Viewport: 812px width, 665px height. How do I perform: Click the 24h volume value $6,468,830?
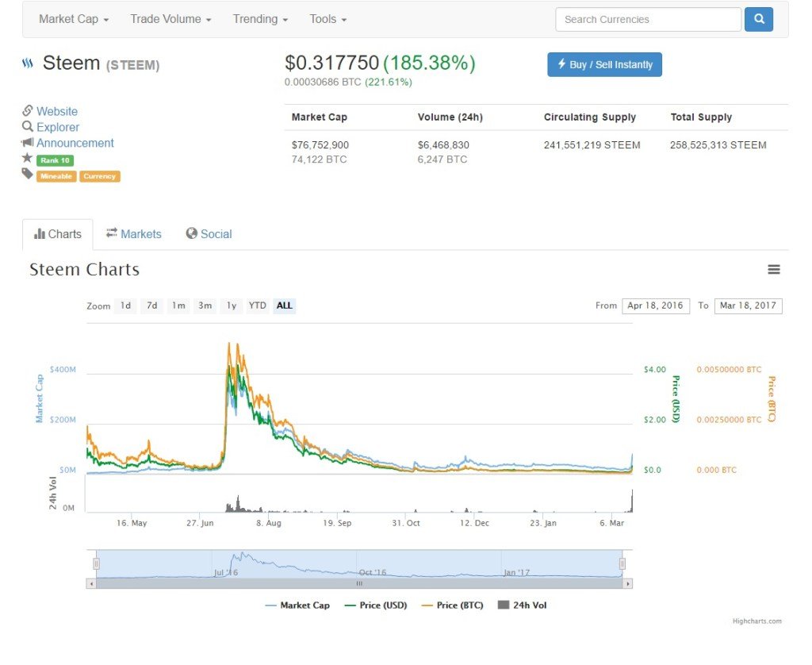click(x=443, y=145)
